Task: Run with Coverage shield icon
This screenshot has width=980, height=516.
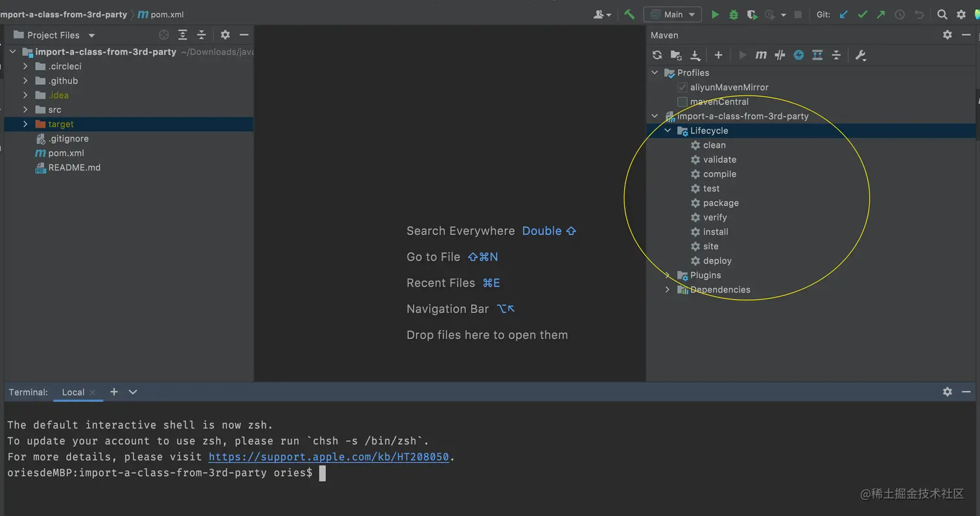Action: click(752, 14)
